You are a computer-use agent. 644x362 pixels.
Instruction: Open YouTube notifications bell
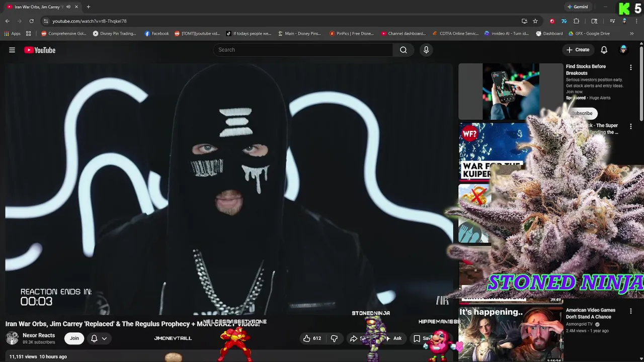pos(604,50)
